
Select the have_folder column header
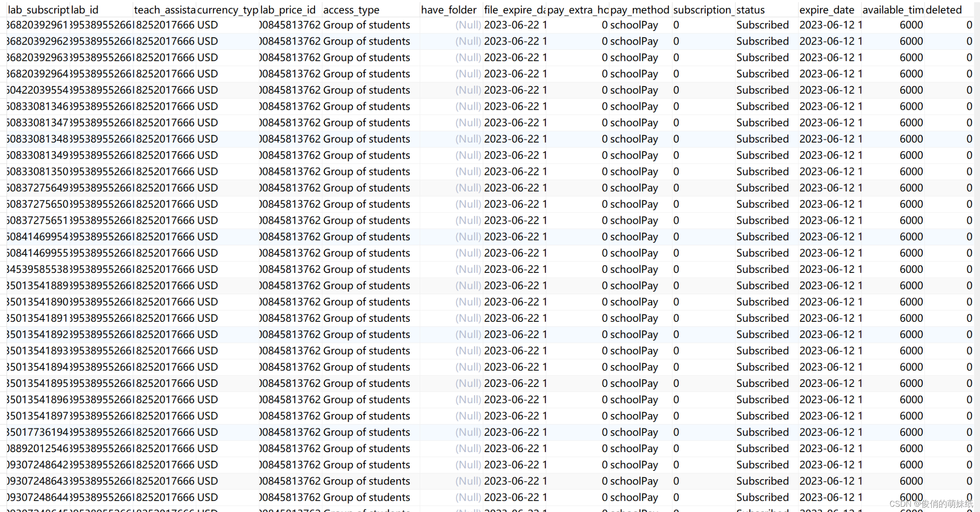pyautogui.click(x=449, y=10)
